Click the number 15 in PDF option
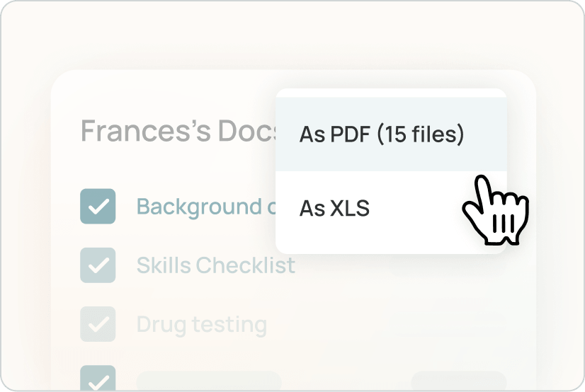The height and width of the screenshot is (392, 585). pyautogui.click(x=393, y=134)
